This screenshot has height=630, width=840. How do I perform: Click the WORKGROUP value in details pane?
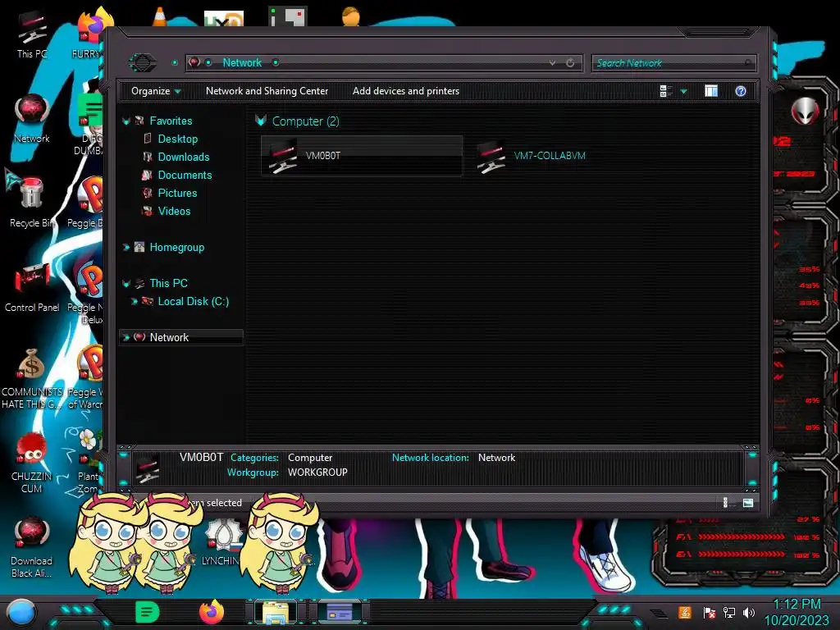(x=317, y=472)
